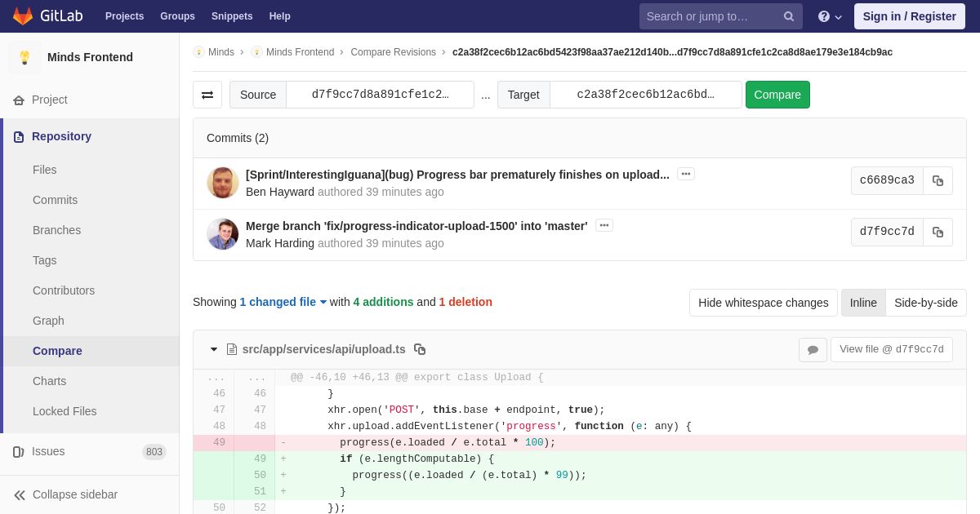Switch diff to Inline view
The height and width of the screenshot is (514, 980).
pyautogui.click(x=862, y=303)
